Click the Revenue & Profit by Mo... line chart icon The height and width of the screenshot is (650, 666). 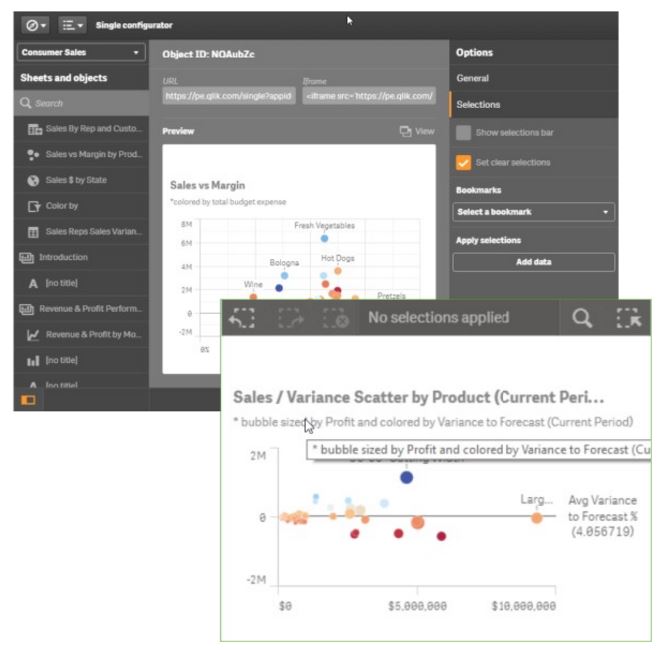[x=33, y=335]
